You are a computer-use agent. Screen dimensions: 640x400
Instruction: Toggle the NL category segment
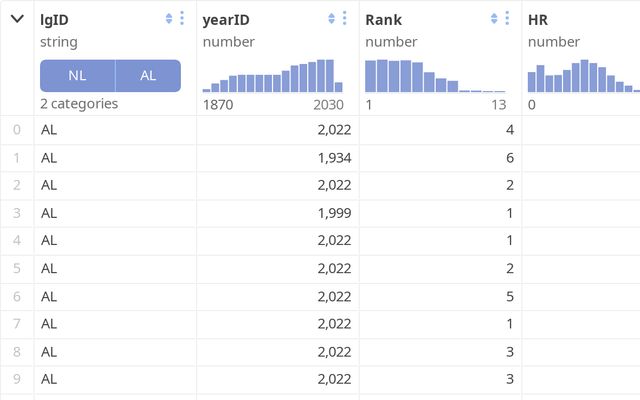[x=77, y=76]
